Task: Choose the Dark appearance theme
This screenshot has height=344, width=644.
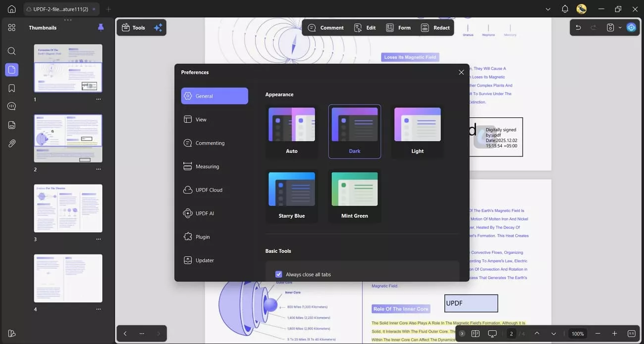Action: point(355,131)
